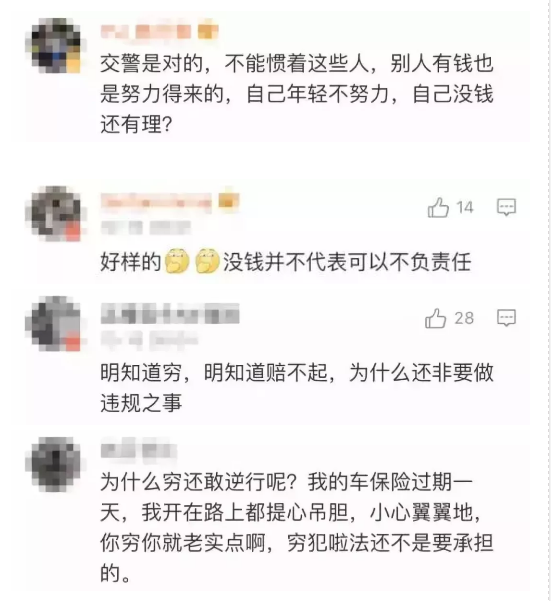Select the comment text starting 交警是对的
551x601 pixels.
point(297,94)
